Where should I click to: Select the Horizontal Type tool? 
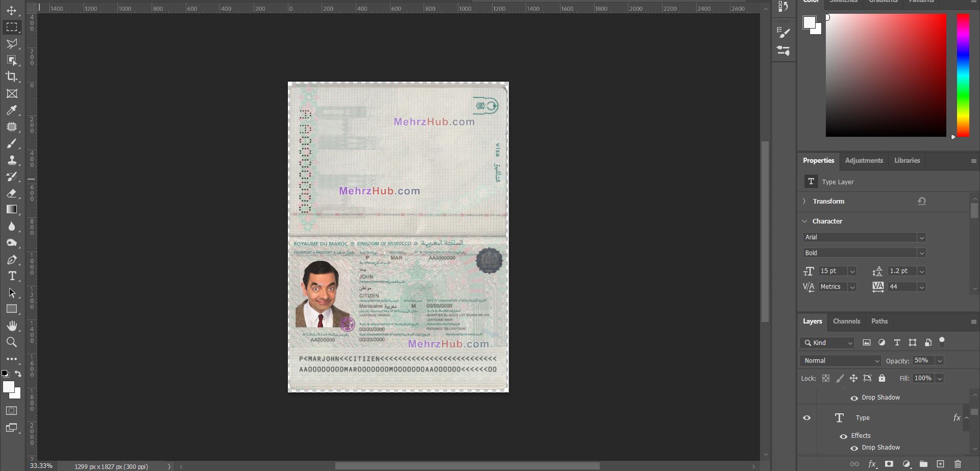12,276
